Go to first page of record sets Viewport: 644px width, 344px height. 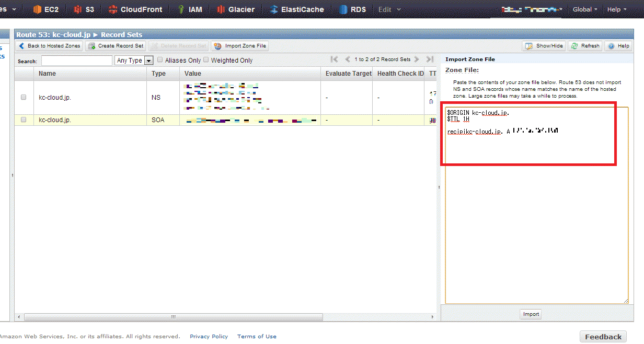coord(335,60)
